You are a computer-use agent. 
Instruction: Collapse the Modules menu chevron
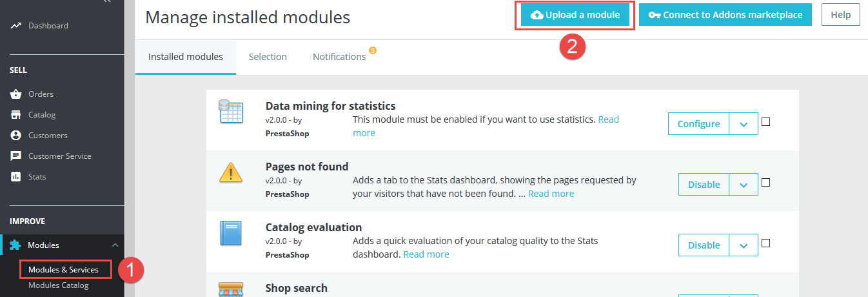click(115, 245)
